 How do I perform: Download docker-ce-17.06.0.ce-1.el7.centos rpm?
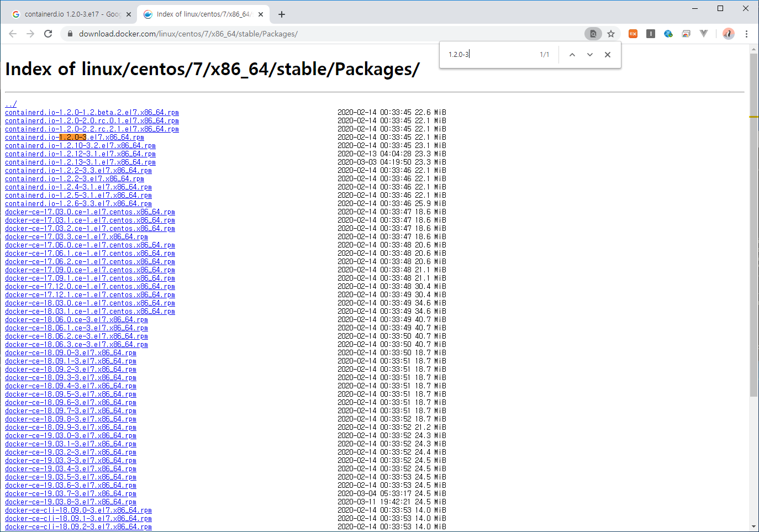point(90,245)
